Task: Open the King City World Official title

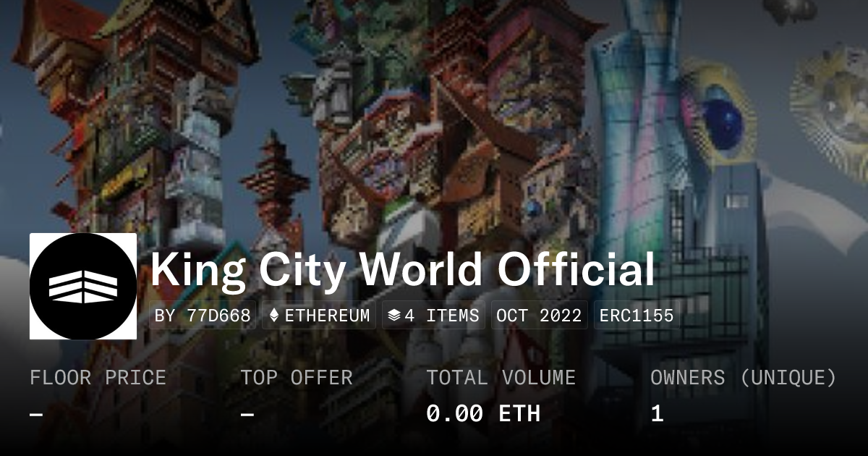Action: tap(403, 270)
